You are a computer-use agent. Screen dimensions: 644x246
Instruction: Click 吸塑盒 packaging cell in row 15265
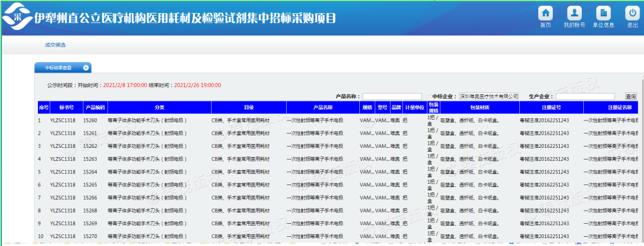tap(470, 184)
